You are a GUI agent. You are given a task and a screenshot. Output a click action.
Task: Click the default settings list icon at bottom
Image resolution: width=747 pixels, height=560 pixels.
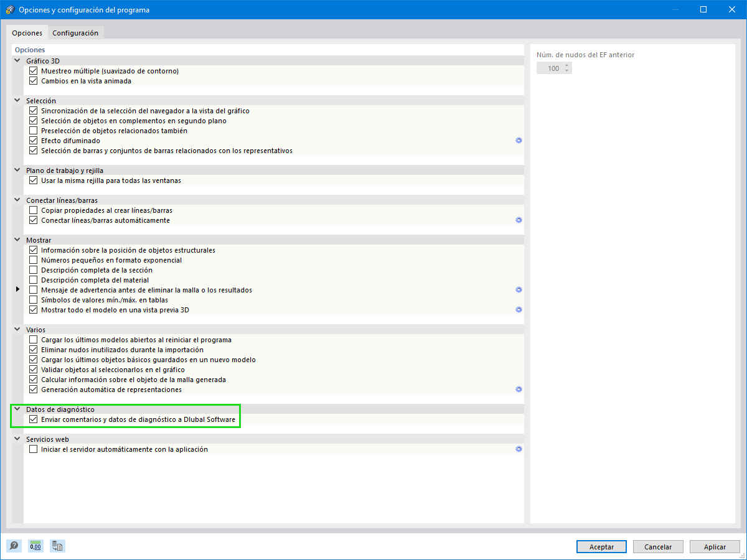58,546
